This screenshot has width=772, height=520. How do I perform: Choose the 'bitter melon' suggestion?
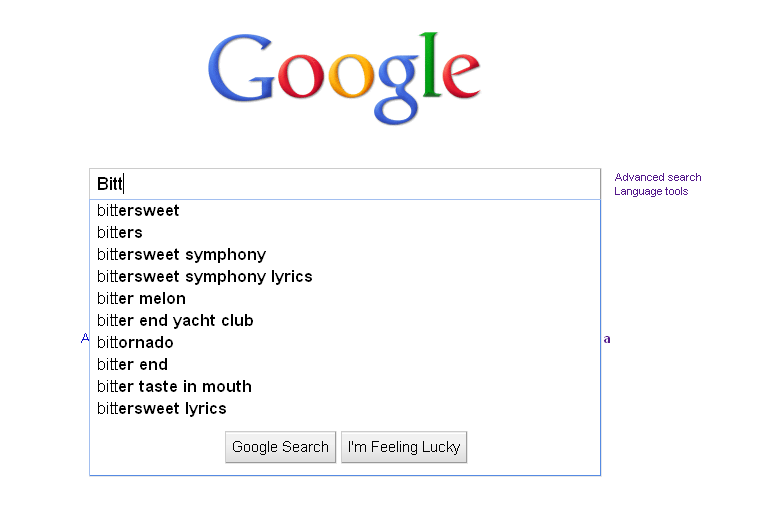pyautogui.click(x=345, y=298)
